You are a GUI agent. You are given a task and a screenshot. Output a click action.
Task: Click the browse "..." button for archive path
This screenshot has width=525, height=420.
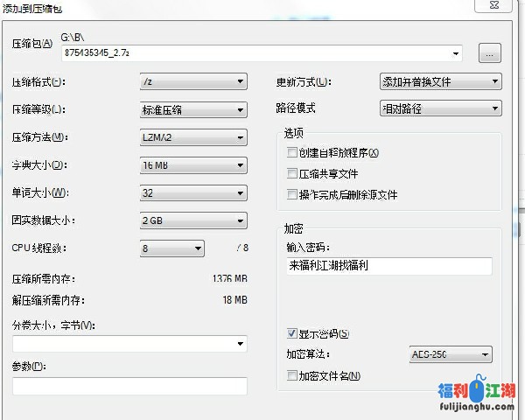(489, 53)
